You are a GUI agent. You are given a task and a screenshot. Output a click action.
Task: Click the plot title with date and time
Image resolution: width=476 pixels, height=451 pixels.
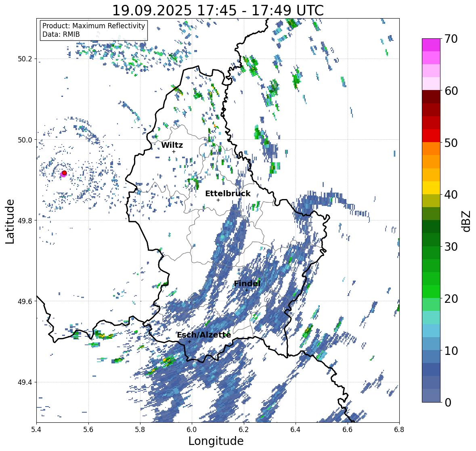click(x=218, y=10)
